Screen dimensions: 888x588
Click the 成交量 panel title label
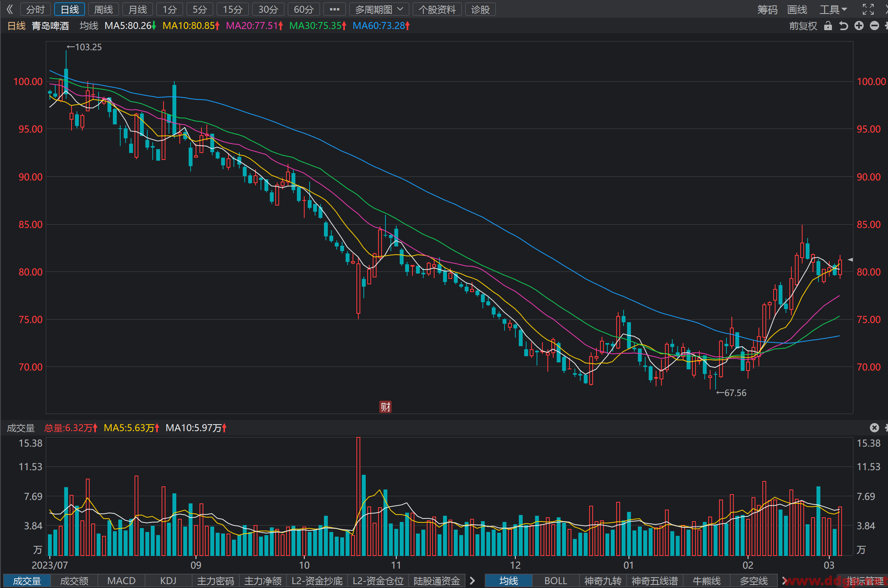21,428
